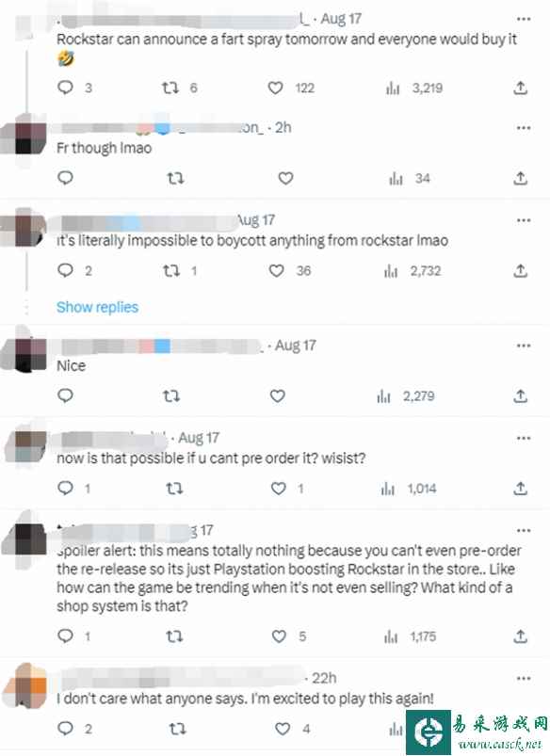550x756 pixels.
Task: Share the 'Nice' tweet
Action: [520, 396]
